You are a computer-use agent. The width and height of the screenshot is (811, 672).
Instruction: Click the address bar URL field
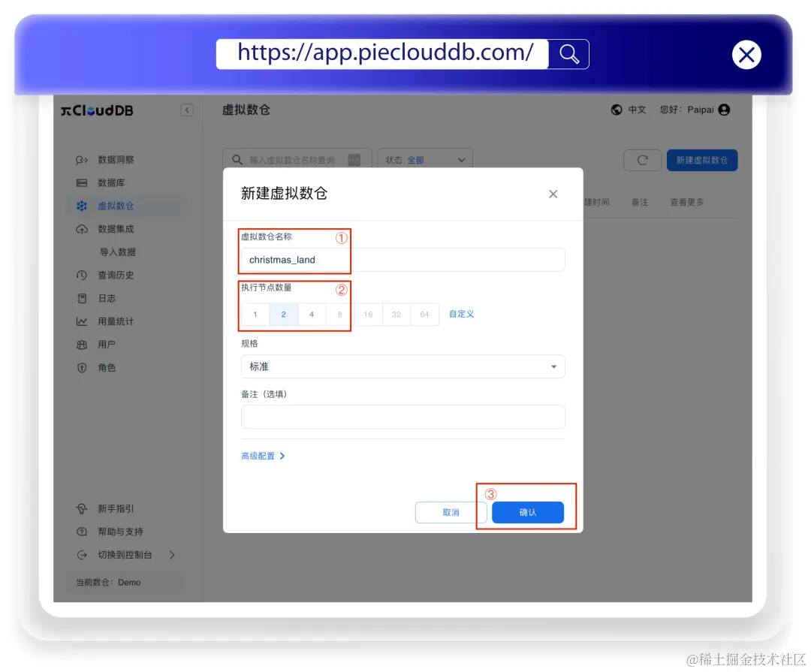point(383,54)
